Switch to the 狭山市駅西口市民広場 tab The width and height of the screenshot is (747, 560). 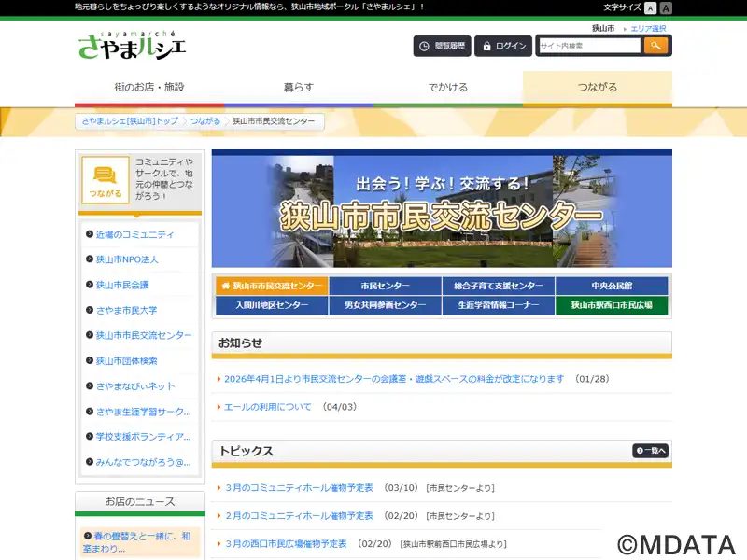point(612,305)
